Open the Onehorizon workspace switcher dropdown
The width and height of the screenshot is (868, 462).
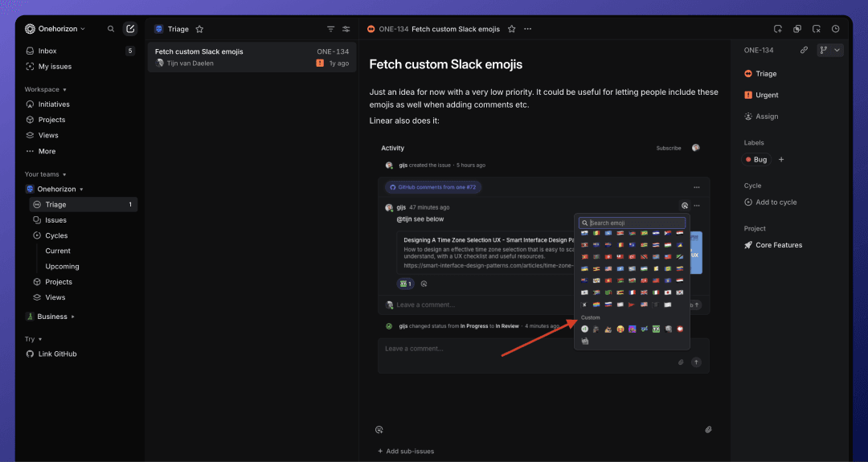(55, 29)
